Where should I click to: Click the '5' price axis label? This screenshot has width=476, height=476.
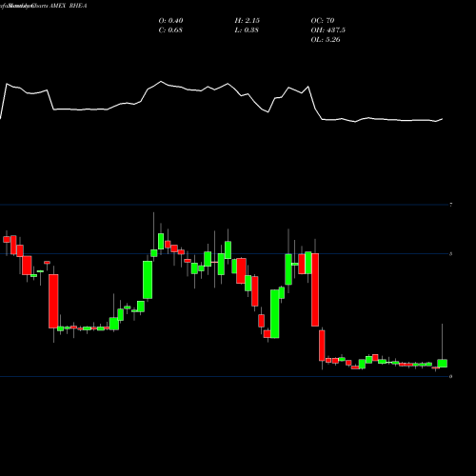pos(451,254)
